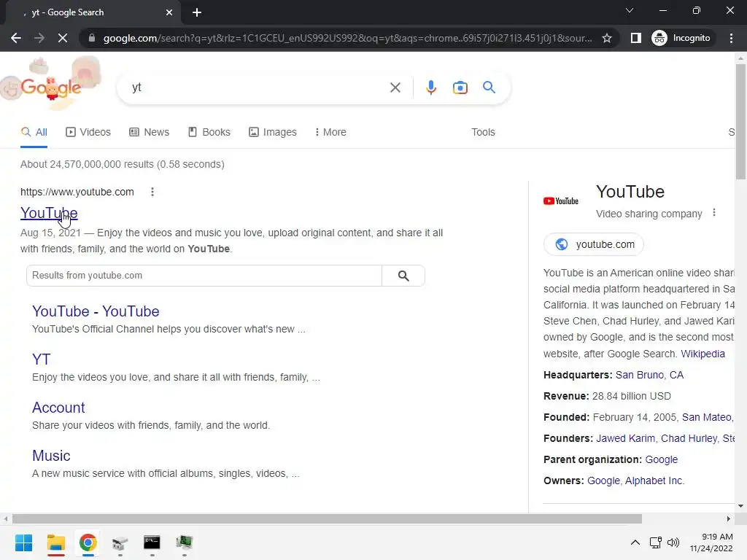
Task: Click the Google doodle logo
Action: coord(51,85)
